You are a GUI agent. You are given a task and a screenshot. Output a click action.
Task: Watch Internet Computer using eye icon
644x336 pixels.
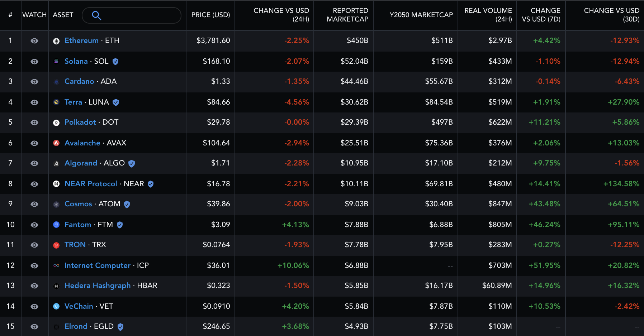34,266
